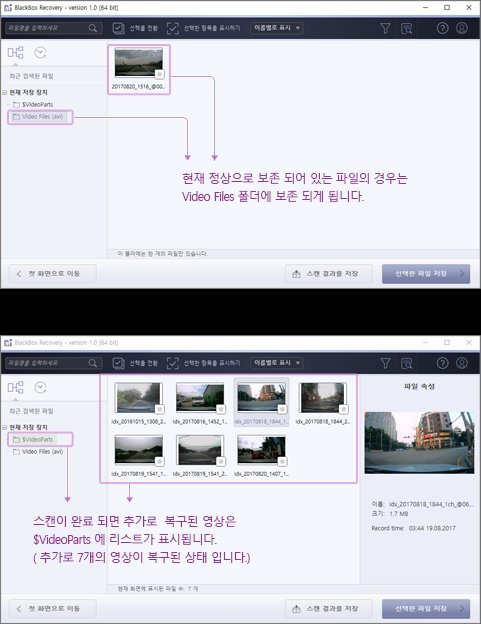Viewport: 481px width, 624px height.
Task: Click the show-selected-items icon in the seven-file window
Action: pyautogui.click(x=173, y=363)
